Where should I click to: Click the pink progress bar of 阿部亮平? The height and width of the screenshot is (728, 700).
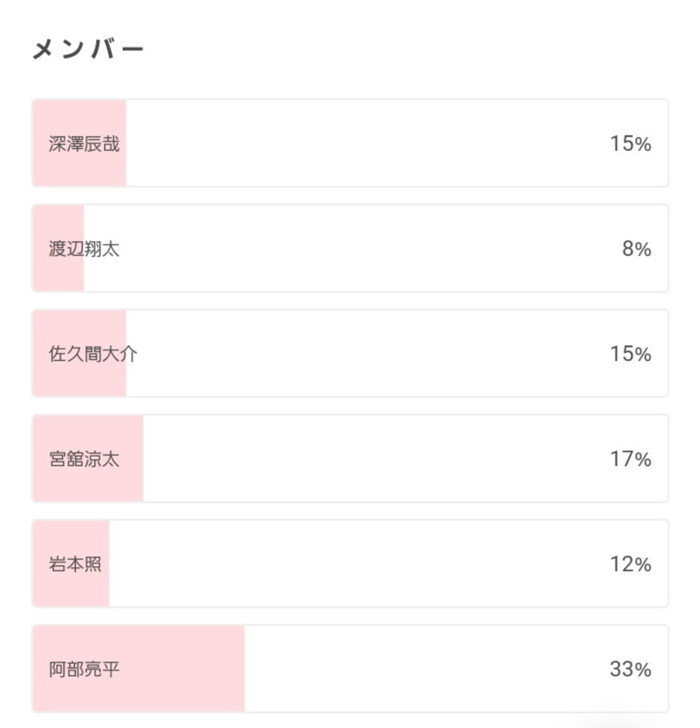tap(139, 669)
